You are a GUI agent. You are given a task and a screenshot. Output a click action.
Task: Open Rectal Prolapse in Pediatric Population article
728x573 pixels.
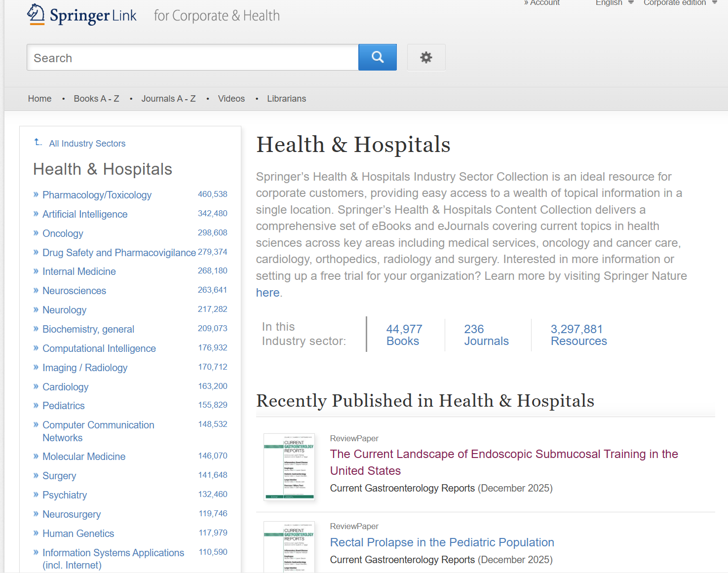(x=442, y=542)
